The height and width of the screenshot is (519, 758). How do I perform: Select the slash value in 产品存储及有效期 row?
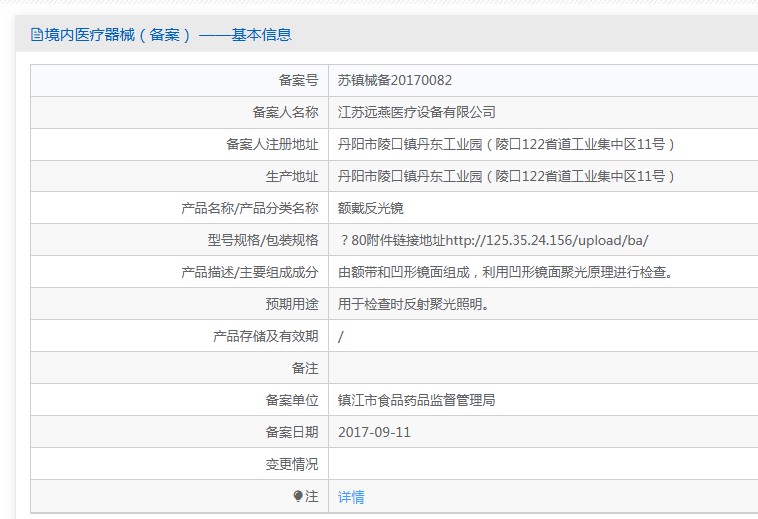(x=341, y=336)
